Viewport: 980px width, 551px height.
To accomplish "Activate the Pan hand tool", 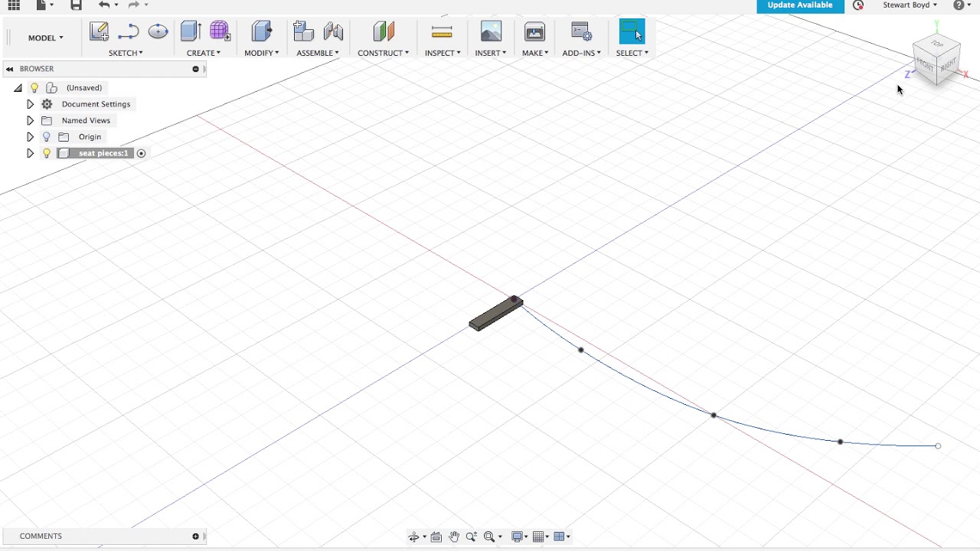I will point(454,536).
